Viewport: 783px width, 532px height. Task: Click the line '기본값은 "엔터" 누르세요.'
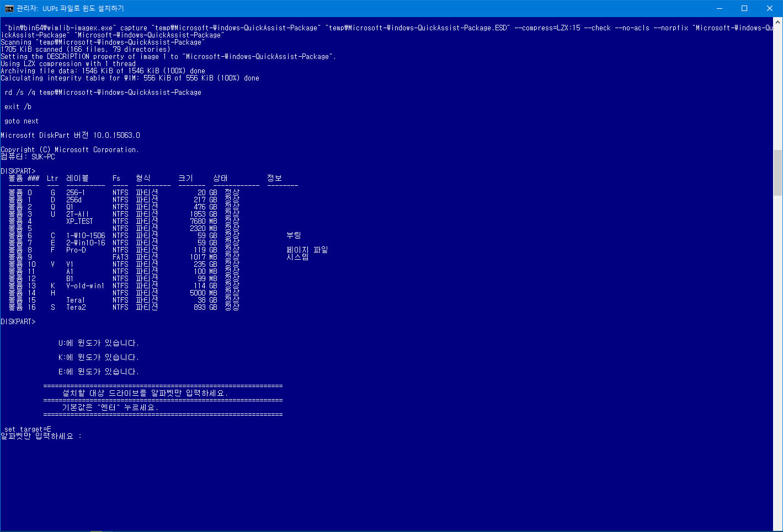click(x=110, y=407)
